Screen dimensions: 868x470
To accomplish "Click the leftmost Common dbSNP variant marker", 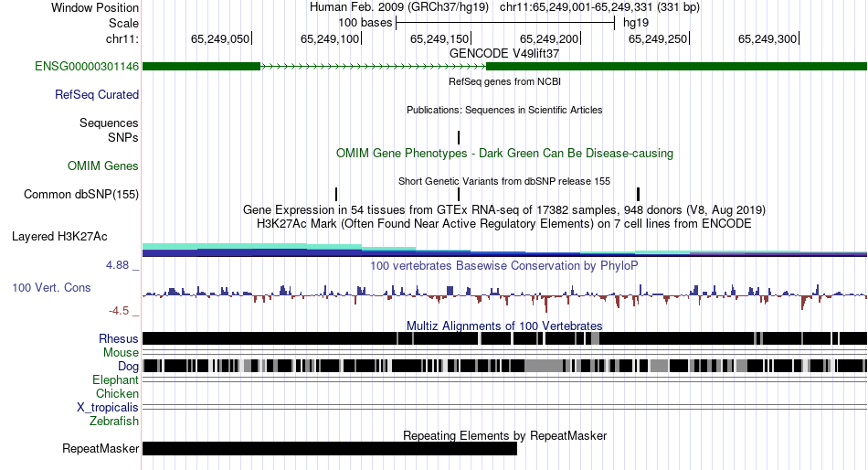I will [336, 195].
